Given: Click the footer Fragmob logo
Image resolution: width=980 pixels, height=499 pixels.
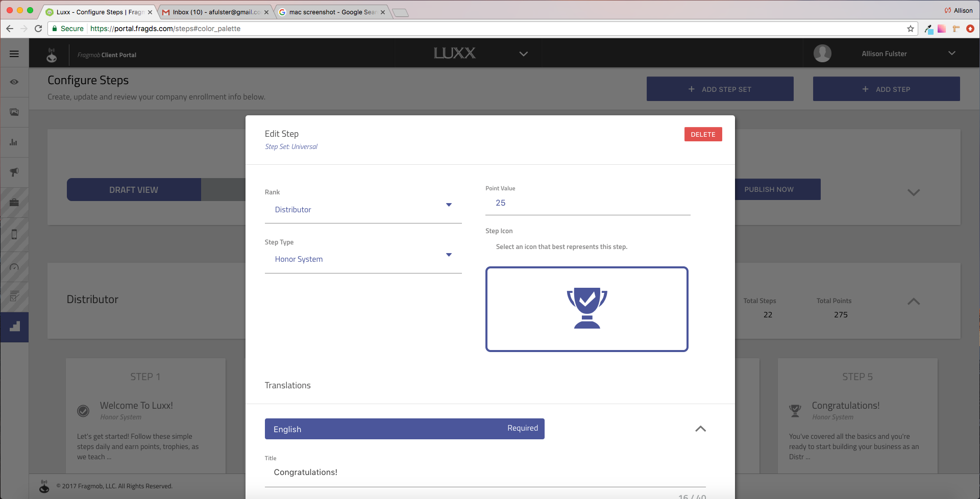Looking at the screenshot, I should click(x=44, y=486).
